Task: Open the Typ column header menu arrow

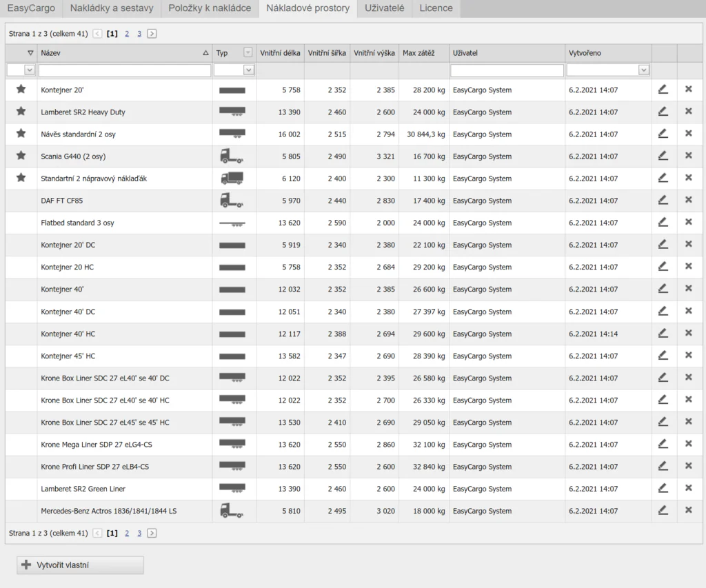Action: [x=248, y=52]
